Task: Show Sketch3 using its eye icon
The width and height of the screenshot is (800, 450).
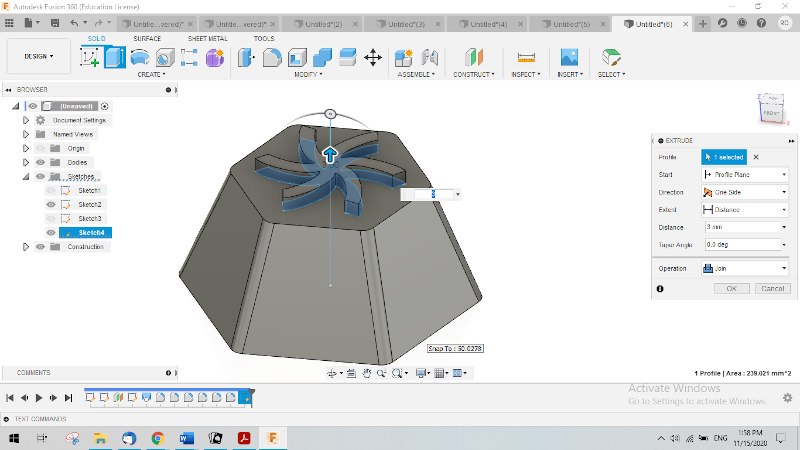Action: [51, 218]
